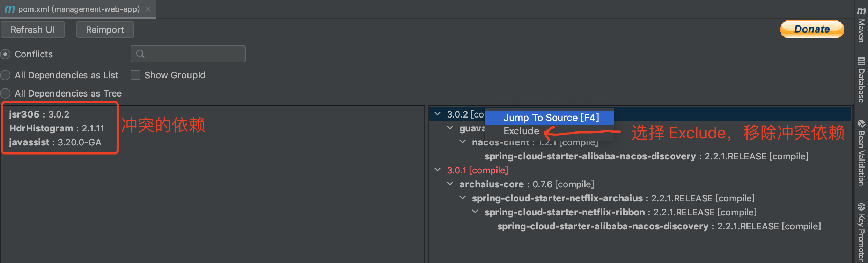The height and width of the screenshot is (263, 868).
Task: Collapse the 3.0.1 [compile] node
Action: point(437,170)
